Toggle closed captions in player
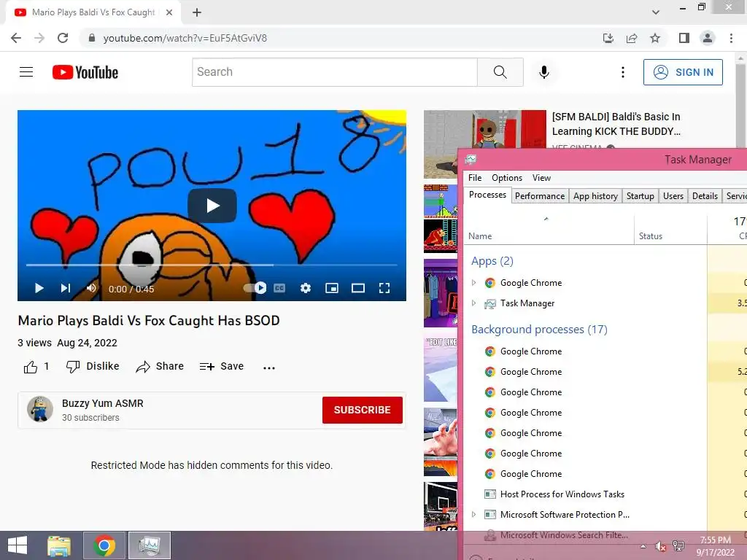This screenshot has height=560, width=747. click(x=279, y=288)
